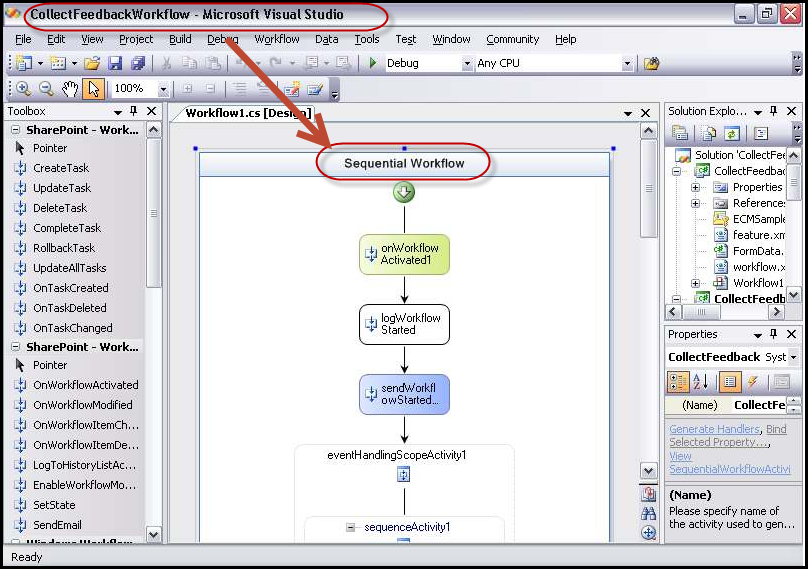Click the green start arrow in workflow
Image resolution: width=808 pixels, height=569 pixels.
tap(404, 192)
